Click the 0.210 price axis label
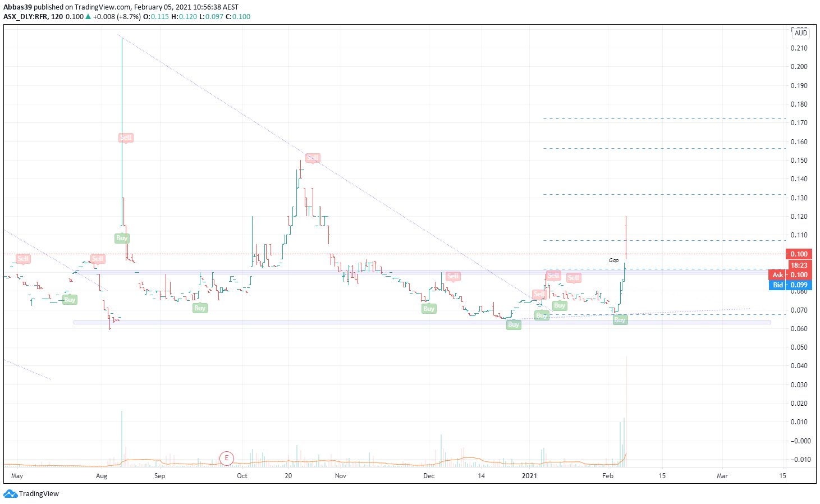 click(x=799, y=48)
